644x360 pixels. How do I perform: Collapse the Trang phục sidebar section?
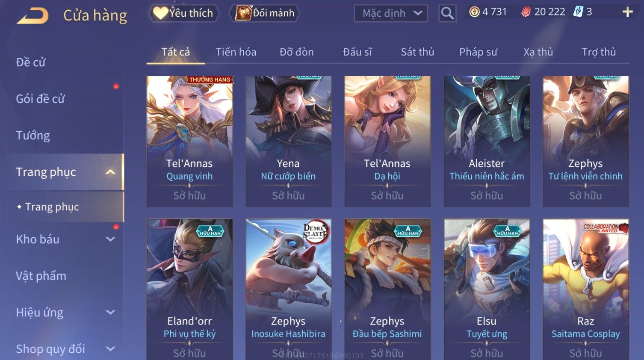pos(110,172)
